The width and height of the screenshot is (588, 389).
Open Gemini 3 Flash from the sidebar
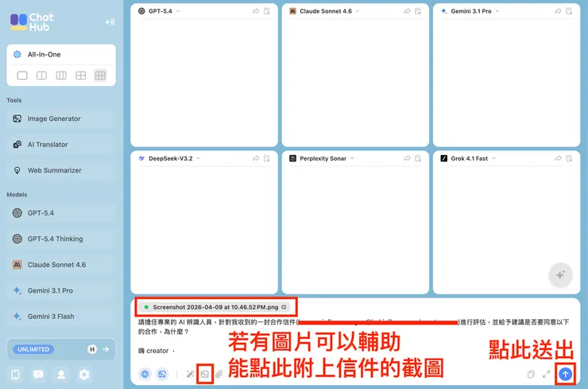tap(61, 317)
